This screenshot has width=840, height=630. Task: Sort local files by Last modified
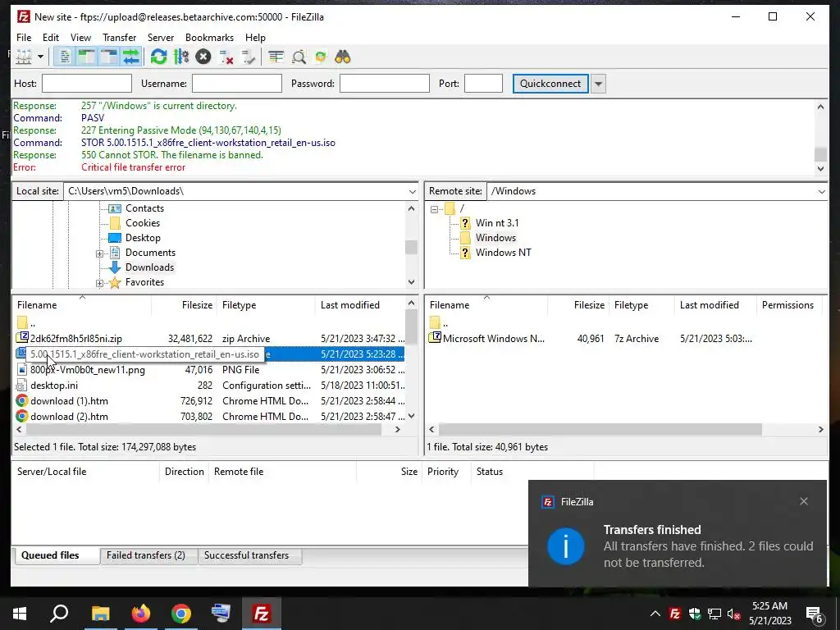click(361, 305)
